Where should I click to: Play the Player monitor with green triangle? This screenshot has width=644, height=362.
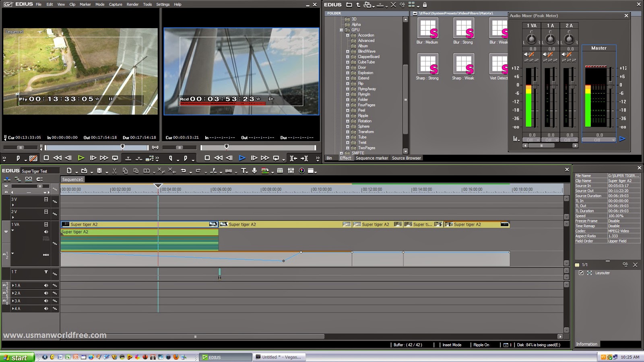(x=81, y=158)
